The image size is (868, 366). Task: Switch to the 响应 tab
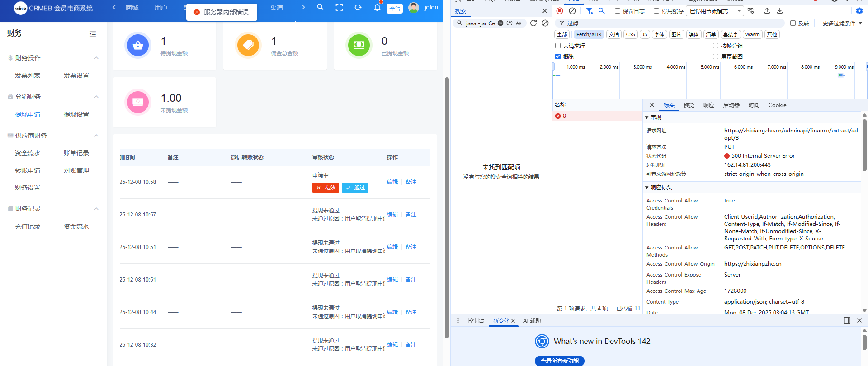coord(708,105)
